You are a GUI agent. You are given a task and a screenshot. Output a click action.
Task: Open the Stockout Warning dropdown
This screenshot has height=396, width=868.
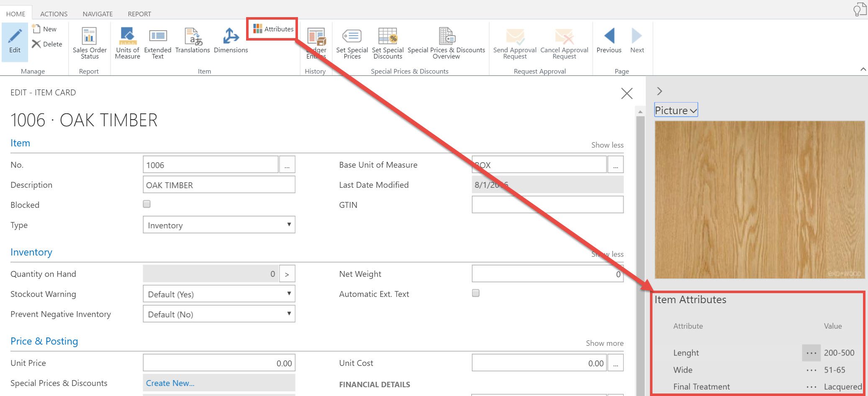(x=289, y=294)
